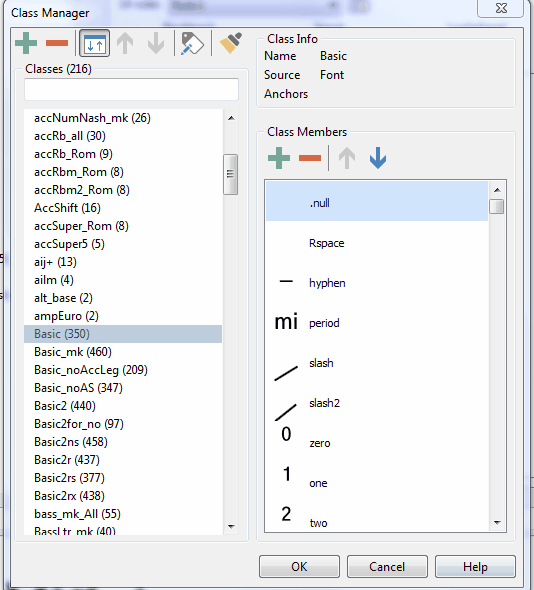Click classes list scroll down arrow

coord(231,526)
